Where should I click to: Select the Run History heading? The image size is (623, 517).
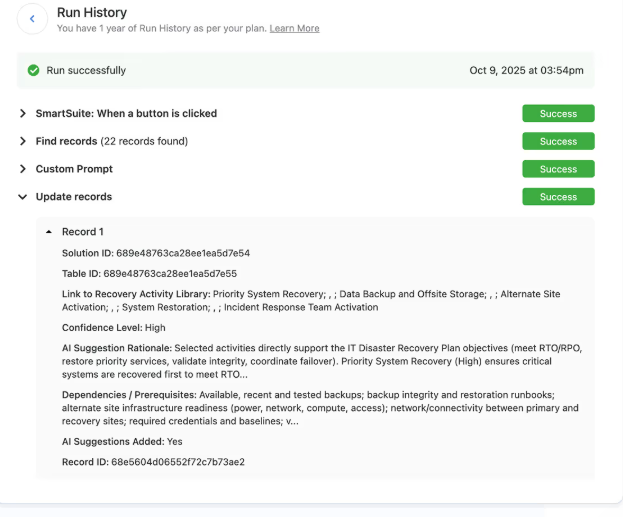tap(92, 13)
